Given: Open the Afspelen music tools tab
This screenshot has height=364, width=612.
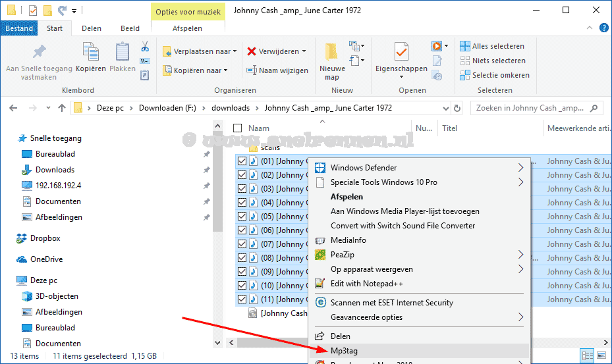Looking at the screenshot, I should [187, 28].
